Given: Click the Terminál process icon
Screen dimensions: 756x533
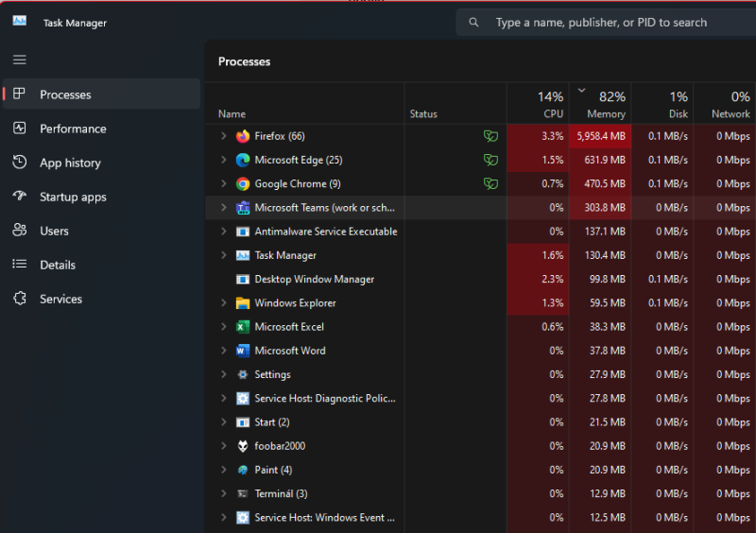Looking at the screenshot, I should pos(243,493).
